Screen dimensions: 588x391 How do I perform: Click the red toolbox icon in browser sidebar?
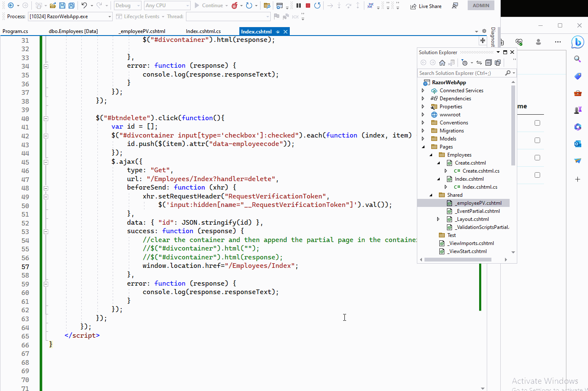(577, 93)
